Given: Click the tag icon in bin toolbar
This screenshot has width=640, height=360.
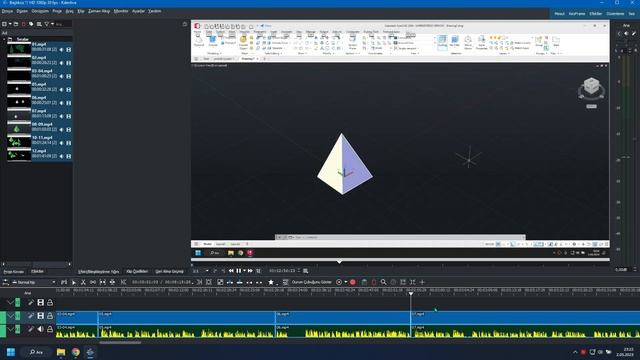Looking at the screenshot, I should click(x=31, y=24).
